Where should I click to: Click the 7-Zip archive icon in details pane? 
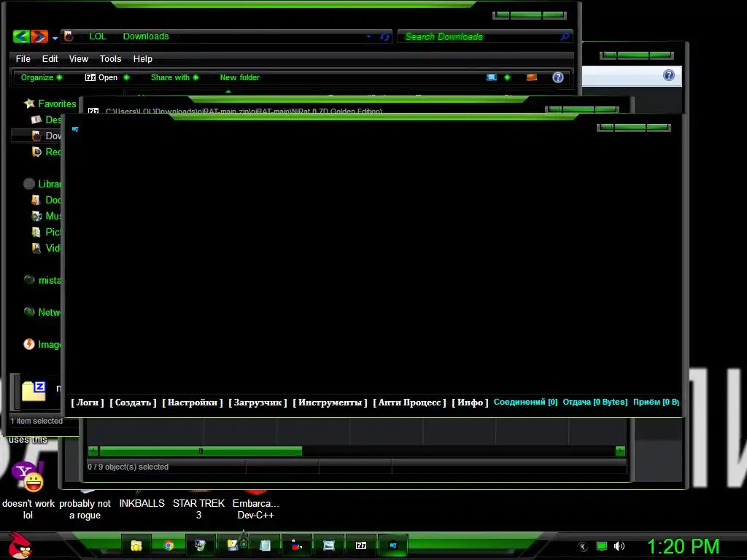(x=34, y=391)
